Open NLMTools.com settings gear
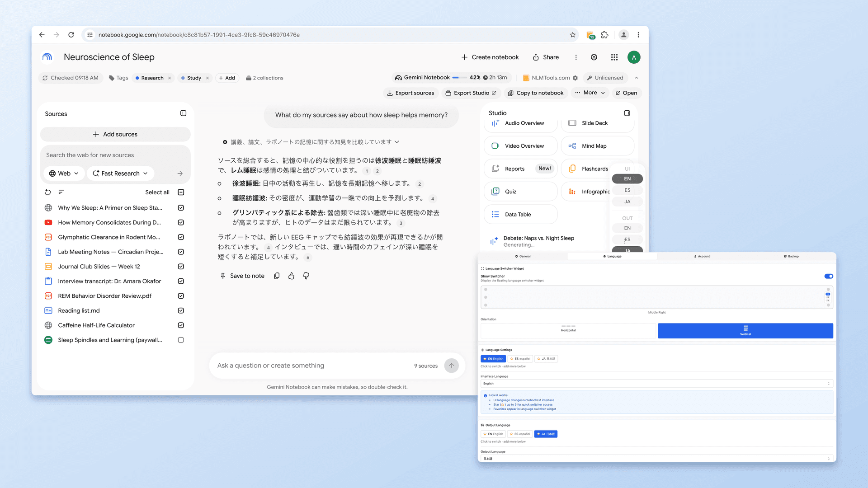Viewport: 868px width, 488px height. 575,78
